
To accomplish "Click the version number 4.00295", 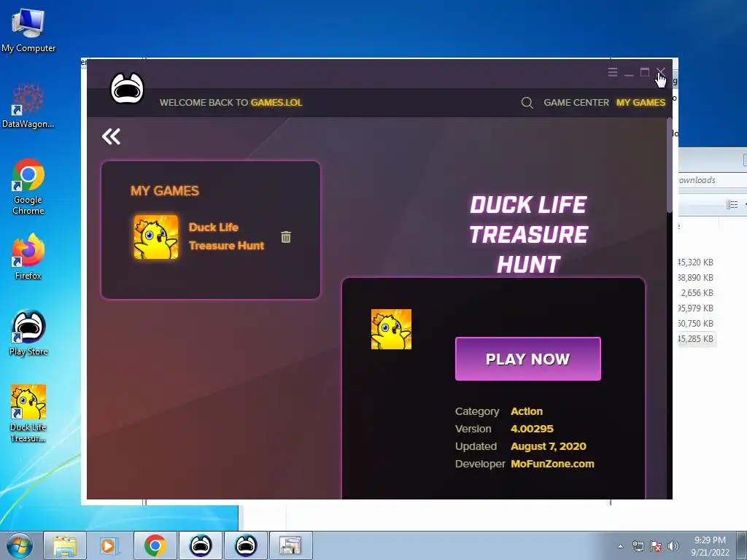I will 532,429.
